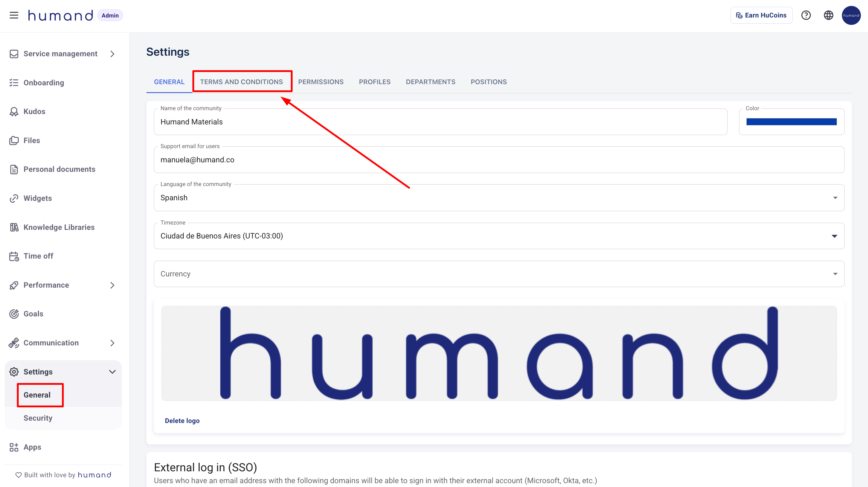This screenshot has width=868, height=487.
Task: Click the Earn HuCoins button
Action: 761,15
